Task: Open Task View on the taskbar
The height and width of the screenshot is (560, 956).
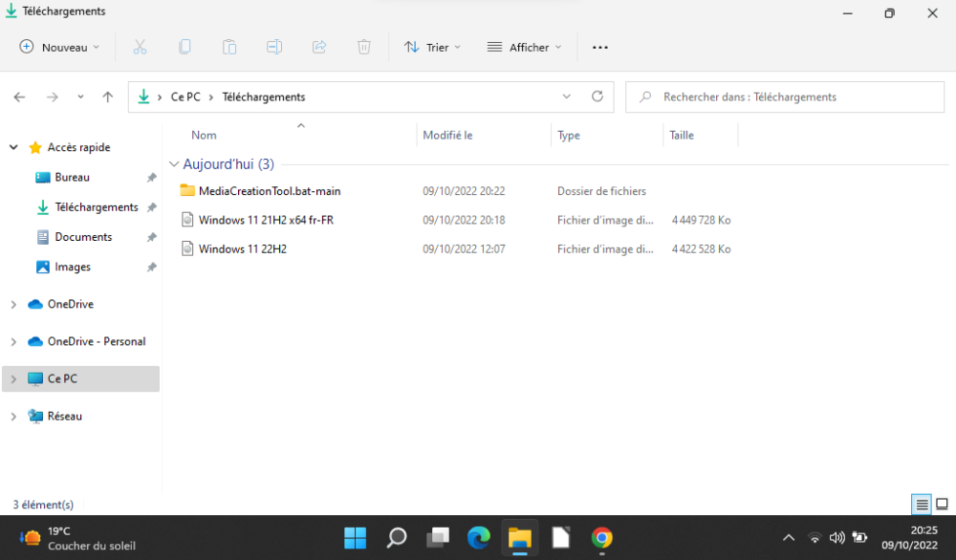Action: [x=438, y=537]
